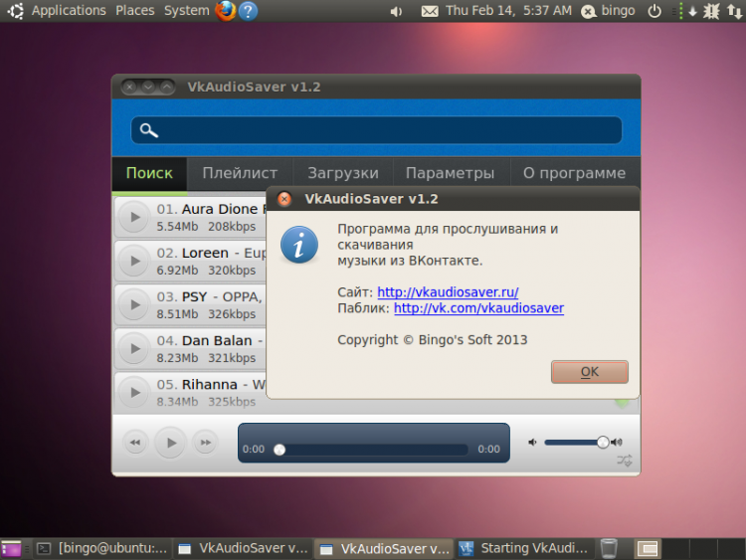746x560 pixels.
Task: Click the max volume speaker icon
Action: coord(617,443)
